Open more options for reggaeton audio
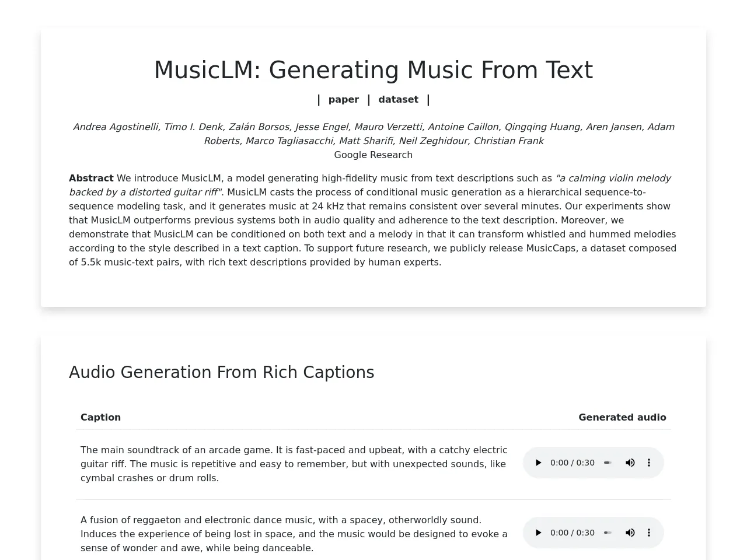This screenshot has width=747, height=560. 648,533
